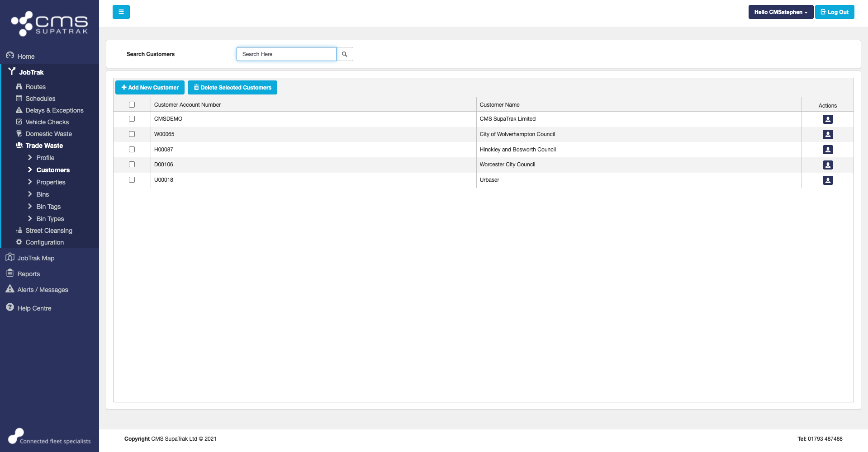This screenshot has height=452, width=868.
Task: Expand the Bins submenu chevron
Action: pyautogui.click(x=30, y=194)
